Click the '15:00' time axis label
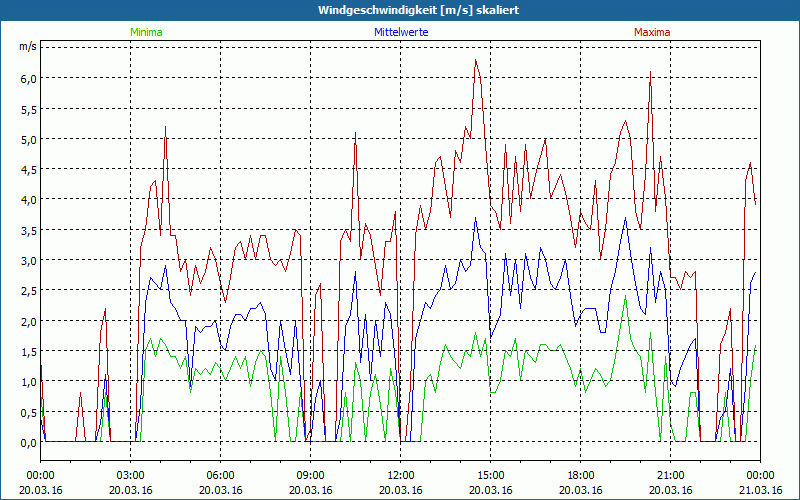This screenshot has width=800, height=500. (490, 476)
